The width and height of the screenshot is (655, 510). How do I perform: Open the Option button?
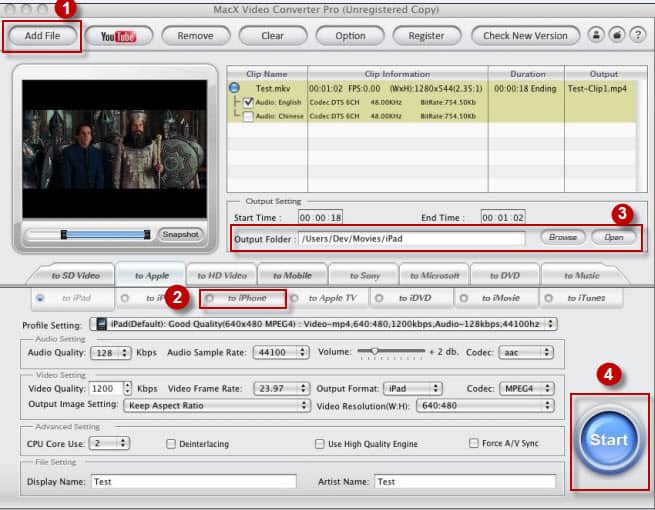[x=350, y=36]
